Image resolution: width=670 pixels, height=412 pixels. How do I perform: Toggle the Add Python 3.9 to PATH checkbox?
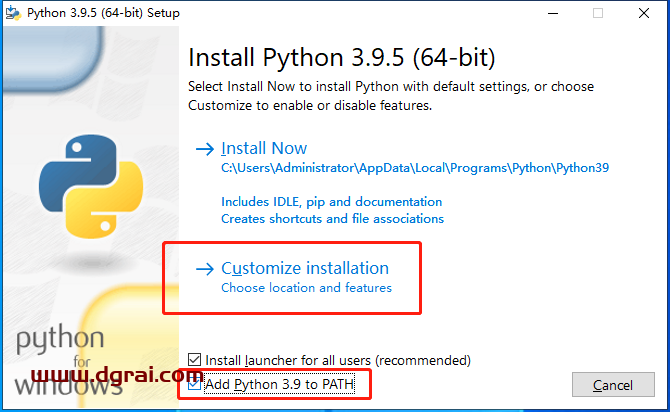[195, 384]
